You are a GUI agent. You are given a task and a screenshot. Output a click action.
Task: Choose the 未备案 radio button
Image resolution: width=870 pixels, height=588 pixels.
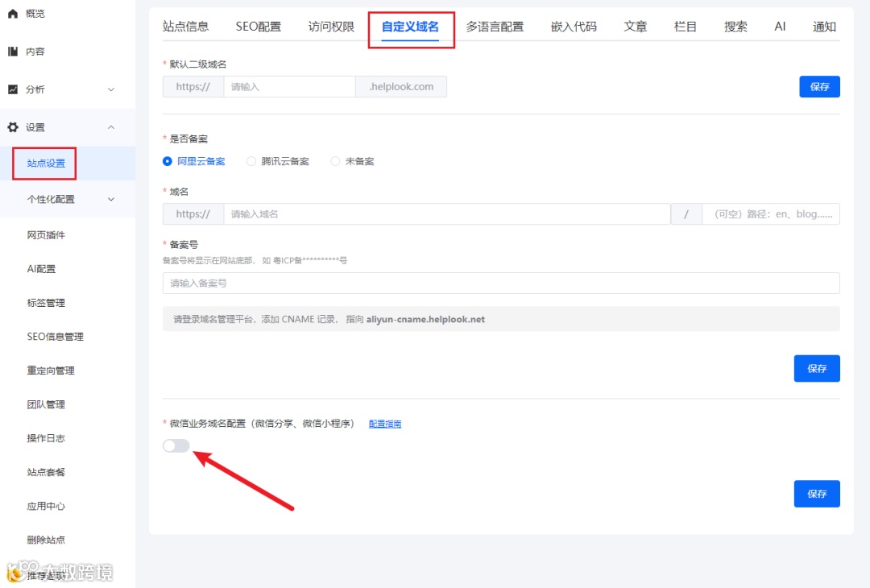[335, 160]
